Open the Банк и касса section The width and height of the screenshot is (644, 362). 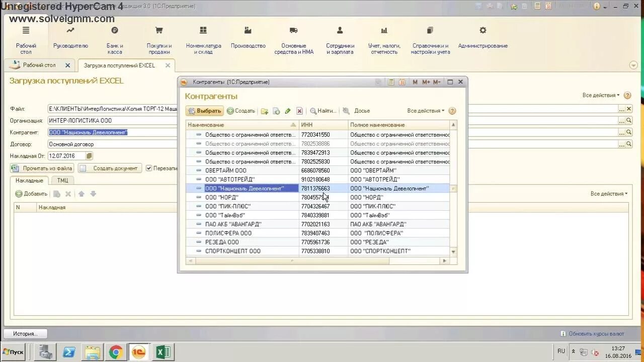pyautogui.click(x=115, y=41)
